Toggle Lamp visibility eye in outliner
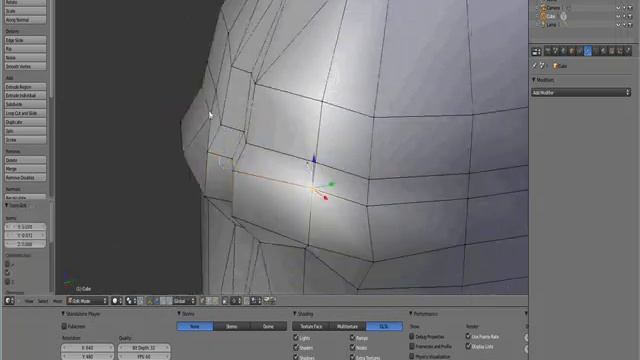 (618, 24)
